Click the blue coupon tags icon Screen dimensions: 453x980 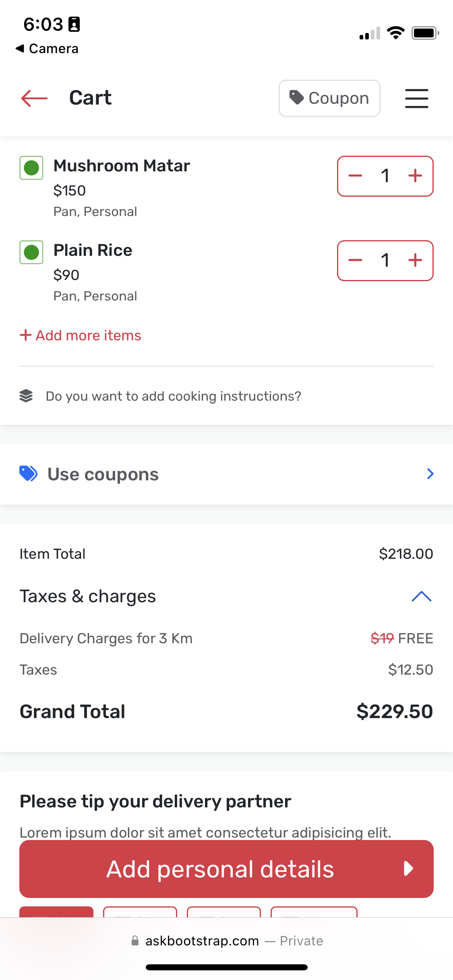click(29, 474)
